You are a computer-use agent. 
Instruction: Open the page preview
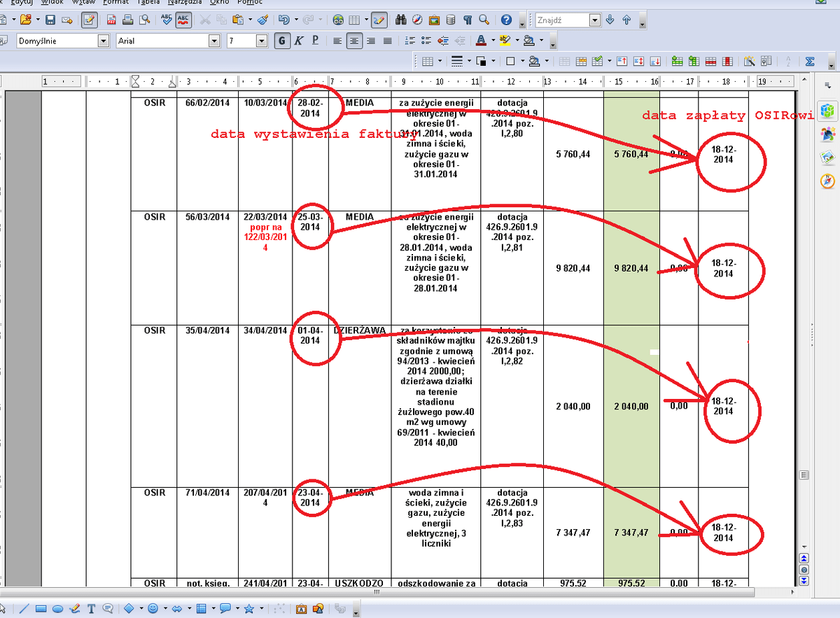144,20
